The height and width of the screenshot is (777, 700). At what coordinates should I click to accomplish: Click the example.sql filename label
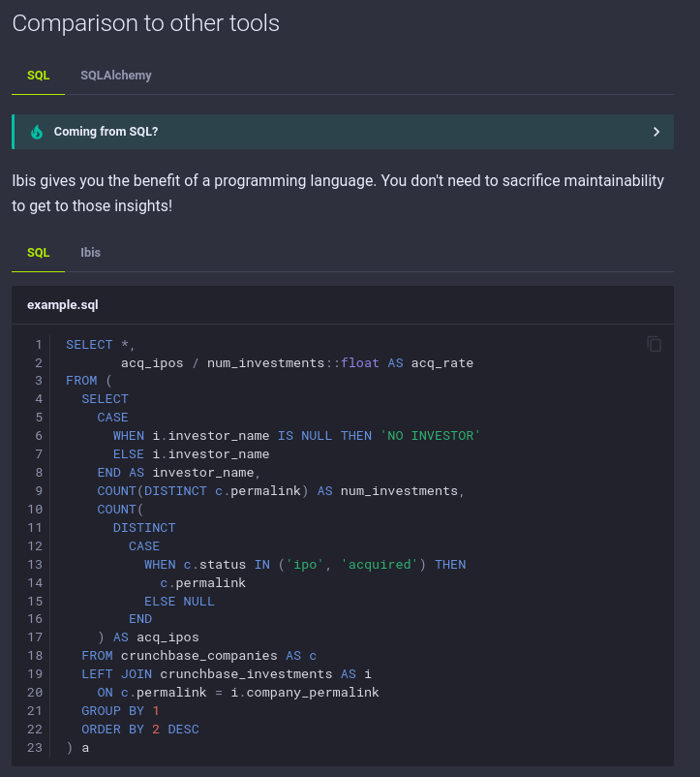(62, 304)
